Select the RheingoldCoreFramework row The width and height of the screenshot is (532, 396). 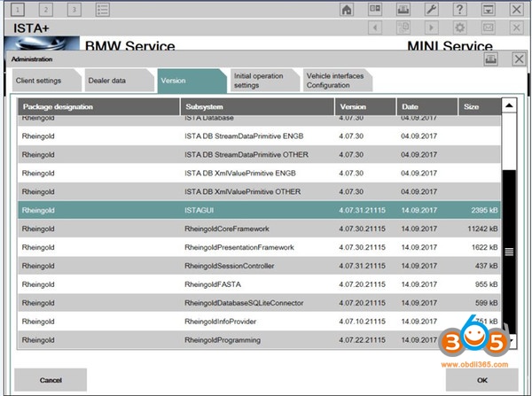click(259, 229)
